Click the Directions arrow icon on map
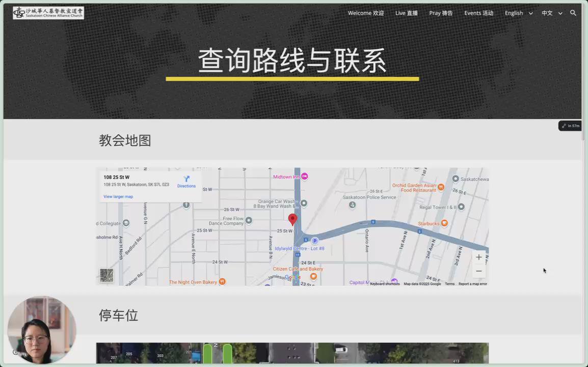Viewport: 588px width, 367px height. coord(186,178)
